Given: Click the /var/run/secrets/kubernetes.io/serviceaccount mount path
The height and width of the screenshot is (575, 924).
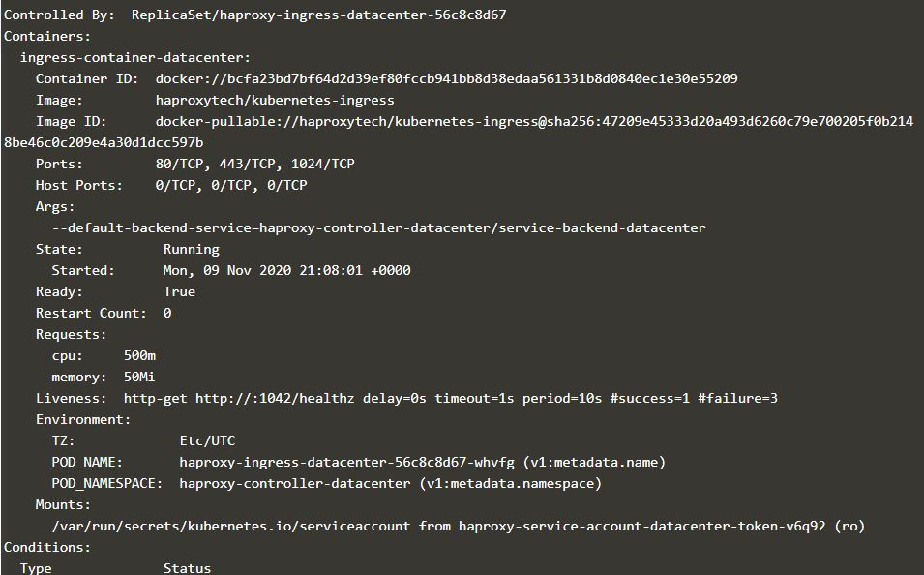Looking at the screenshot, I should (x=231, y=526).
